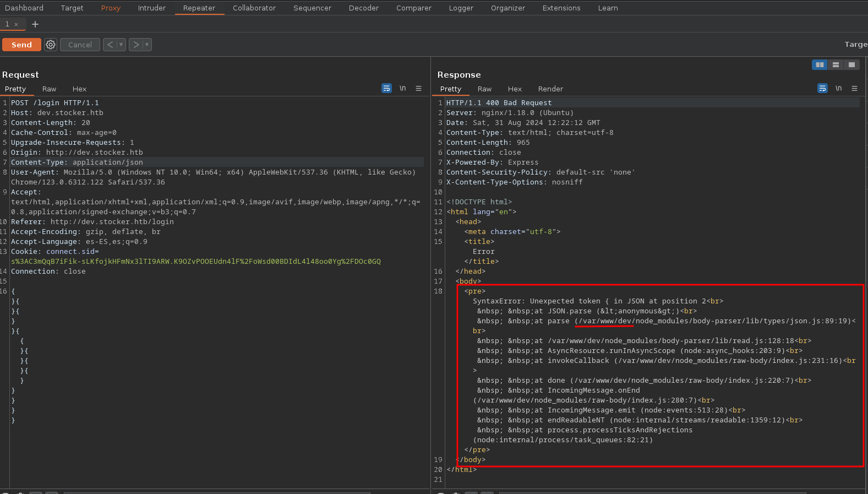This screenshot has height=494, width=868.
Task: Show non-printable characters in Response panel
Action: point(838,89)
